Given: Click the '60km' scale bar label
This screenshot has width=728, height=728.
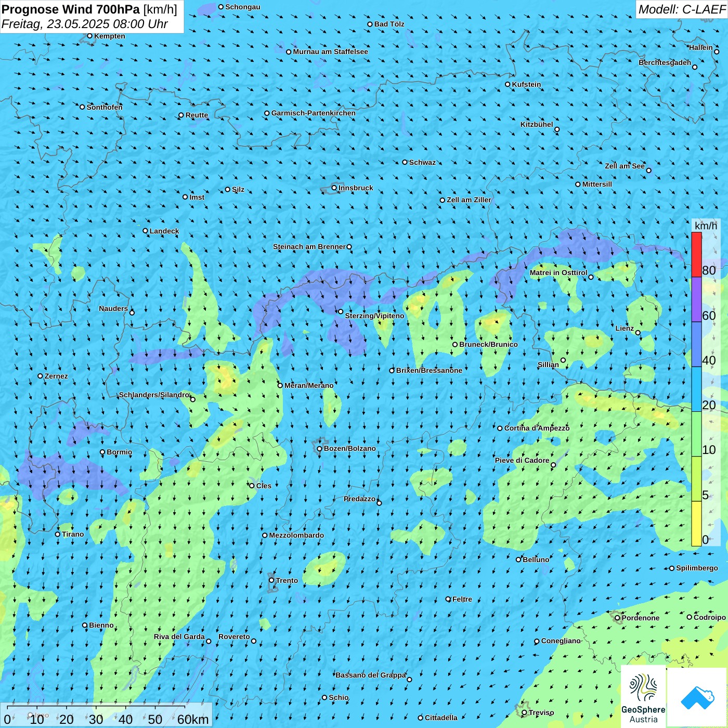Looking at the screenshot, I should tap(193, 719).
